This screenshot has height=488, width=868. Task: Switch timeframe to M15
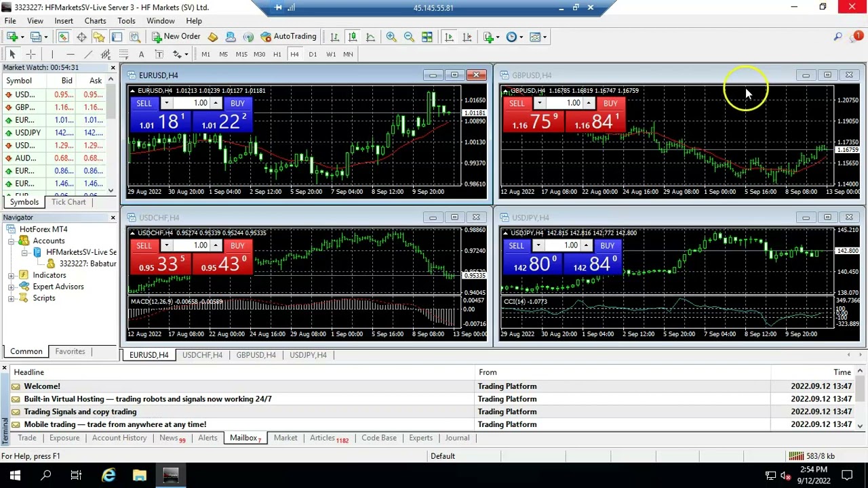(241, 54)
